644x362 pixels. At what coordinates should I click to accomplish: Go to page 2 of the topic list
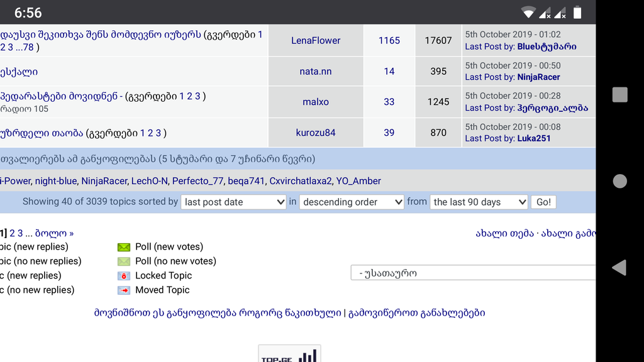[13, 233]
